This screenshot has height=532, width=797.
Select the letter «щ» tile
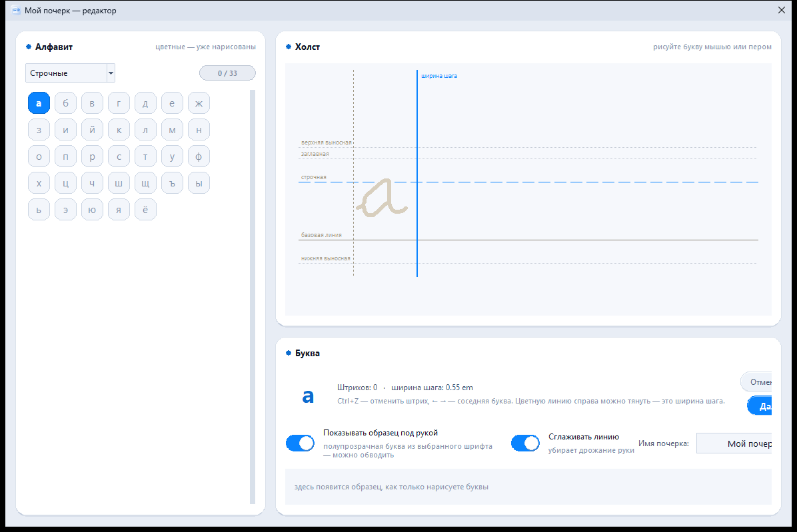click(x=145, y=183)
